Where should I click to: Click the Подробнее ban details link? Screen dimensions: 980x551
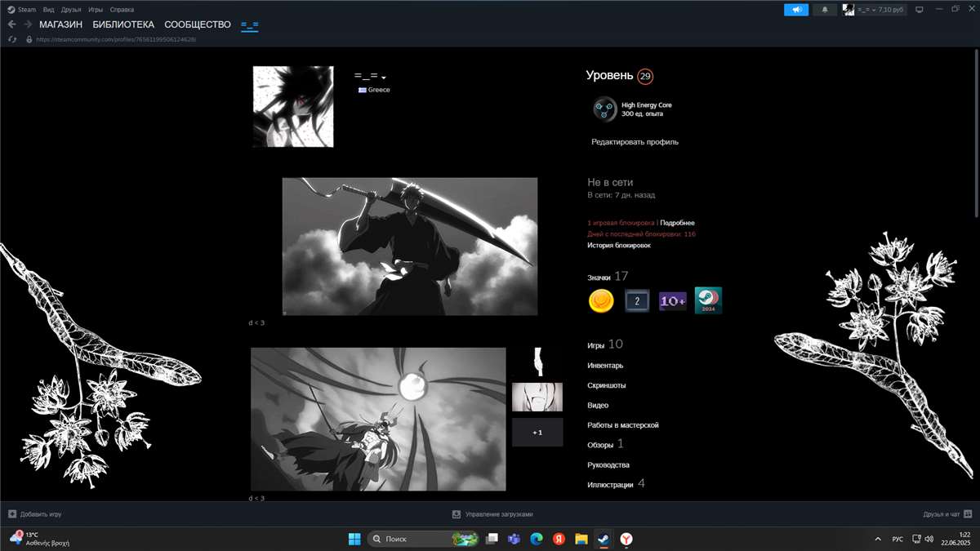click(x=678, y=223)
